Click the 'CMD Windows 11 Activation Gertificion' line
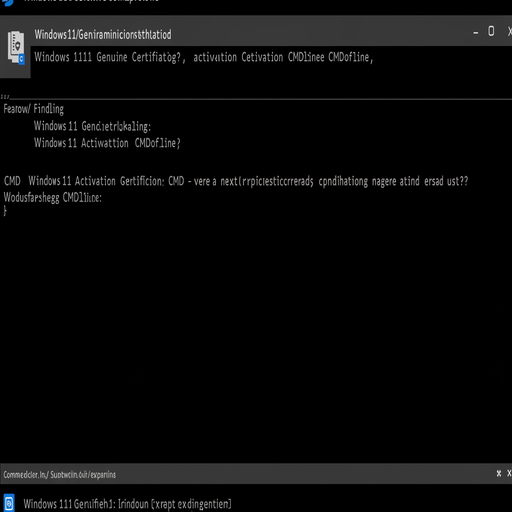 (x=236, y=181)
